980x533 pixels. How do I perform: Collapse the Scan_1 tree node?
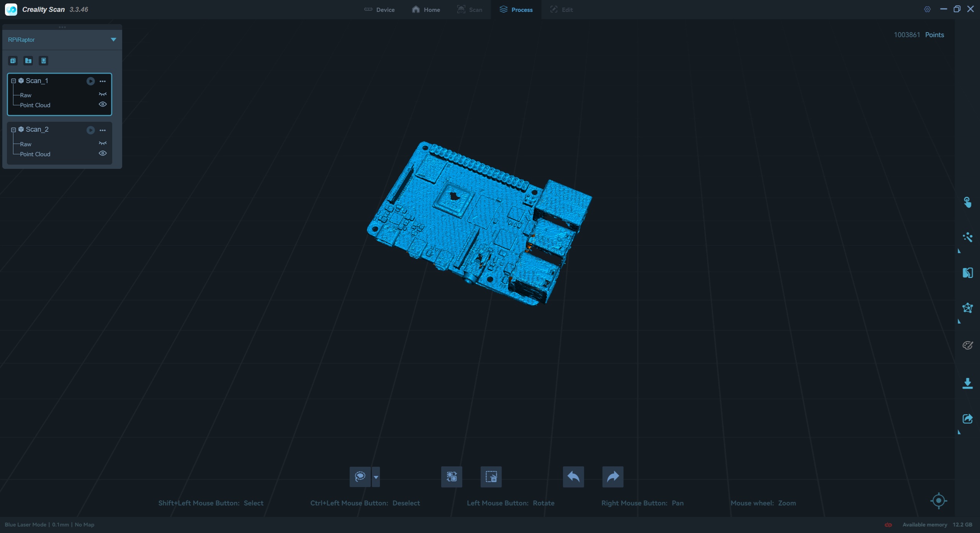point(13,81)
